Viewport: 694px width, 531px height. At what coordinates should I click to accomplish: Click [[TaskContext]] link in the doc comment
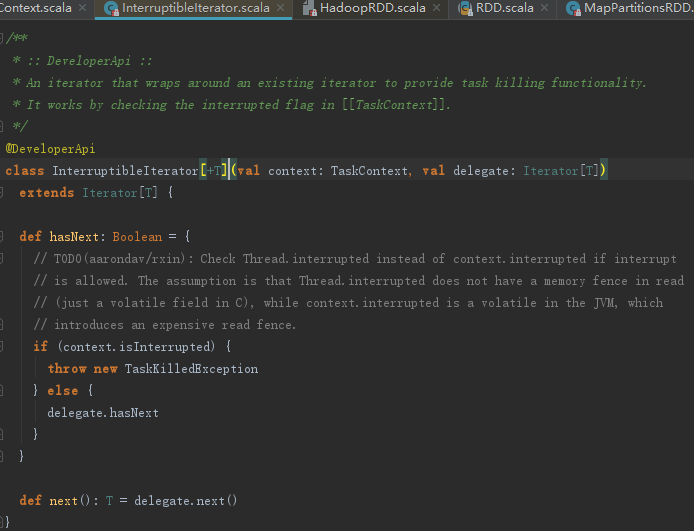[394, 105]
